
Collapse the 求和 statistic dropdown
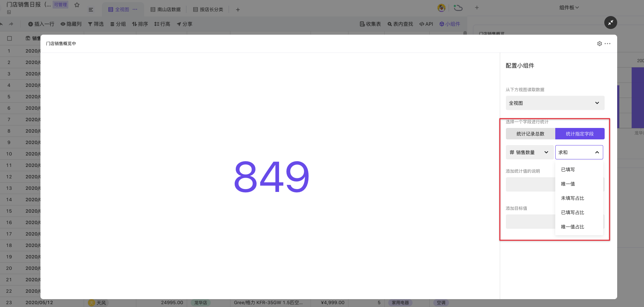pos(579,152)
